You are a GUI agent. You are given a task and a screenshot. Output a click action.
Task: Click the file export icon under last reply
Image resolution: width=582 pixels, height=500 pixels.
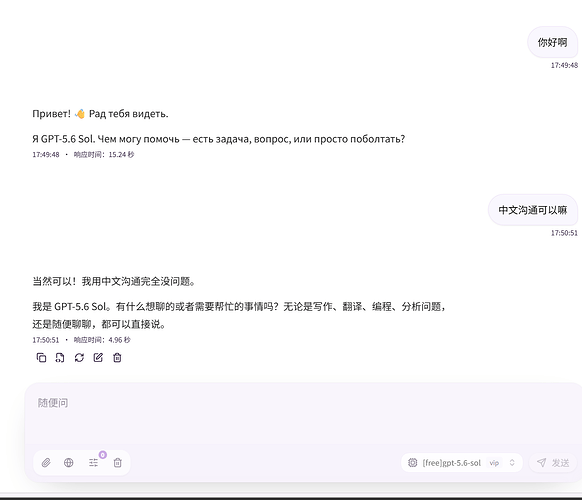[x=60, y=357]
